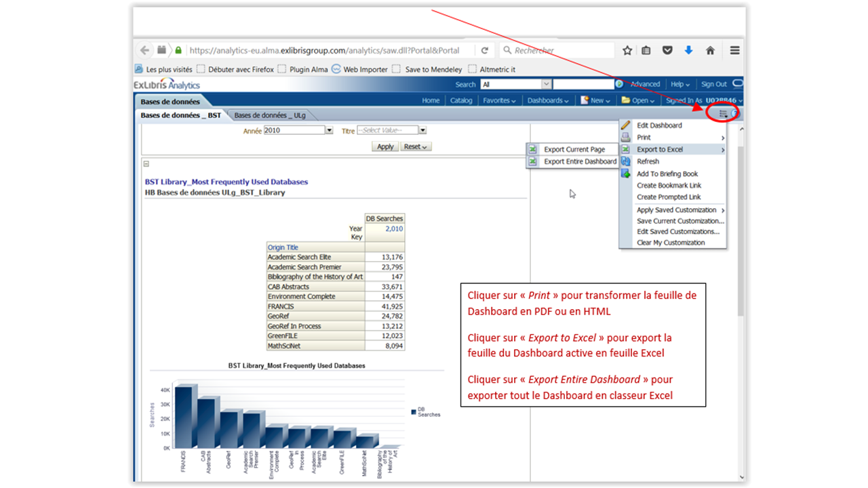868x488 pixels.
Task: Open the Catalog link
Action: 461,100
